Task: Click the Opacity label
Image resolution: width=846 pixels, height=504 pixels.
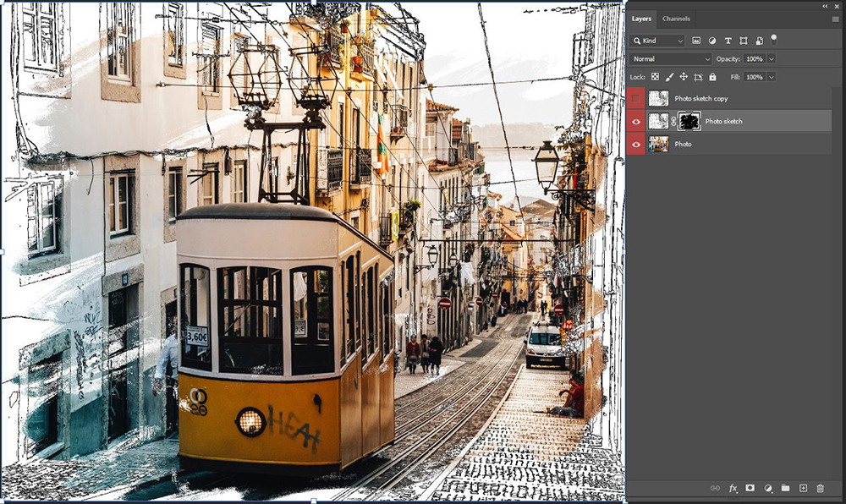Action: coord(728,58)
